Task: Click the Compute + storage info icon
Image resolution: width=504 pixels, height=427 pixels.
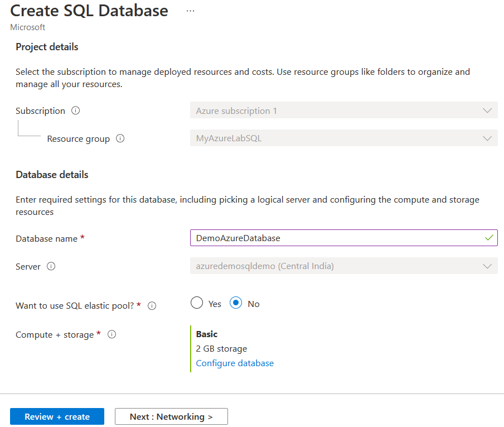Action: 112,334
